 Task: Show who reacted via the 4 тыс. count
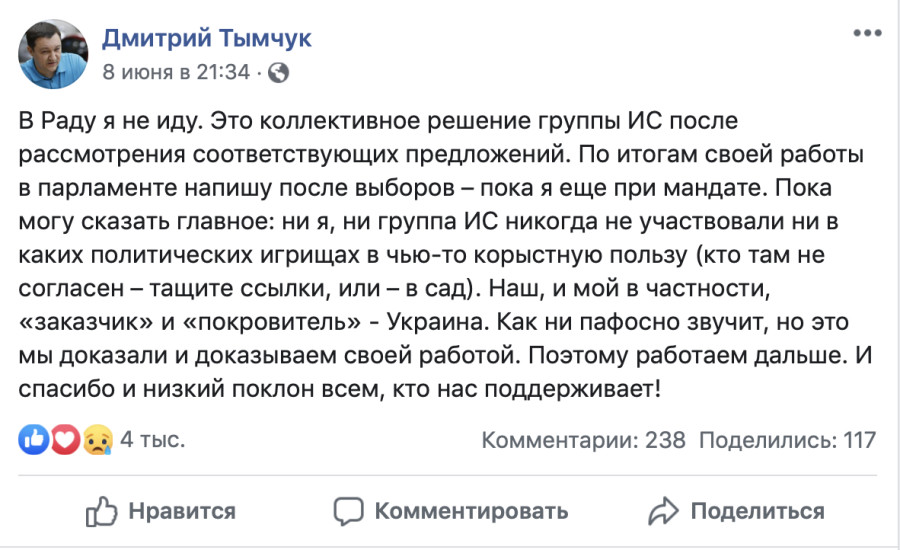pos(152,439)
